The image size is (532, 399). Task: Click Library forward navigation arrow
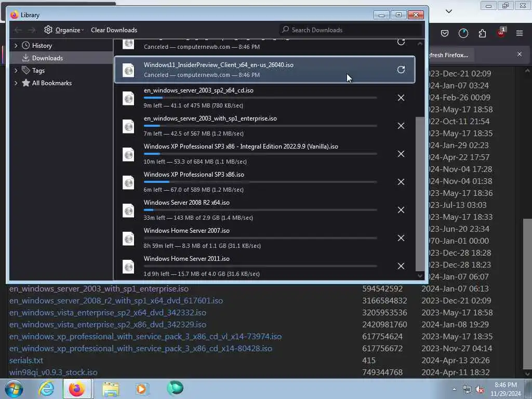tap(32, 30)
